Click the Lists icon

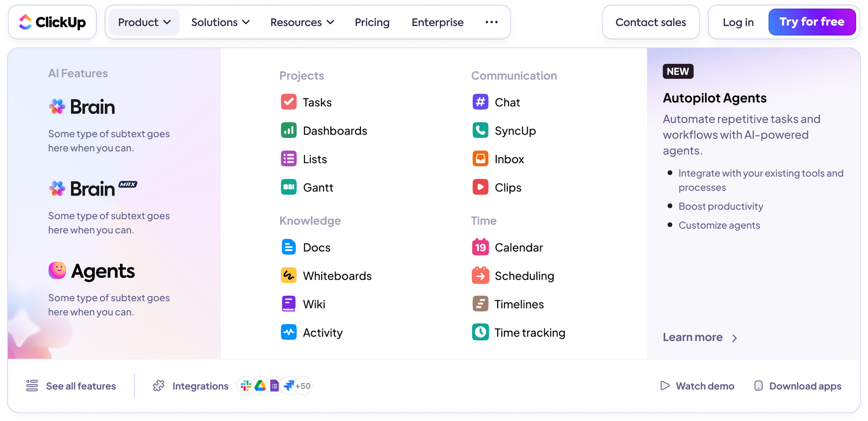click(x=289, y=159)
